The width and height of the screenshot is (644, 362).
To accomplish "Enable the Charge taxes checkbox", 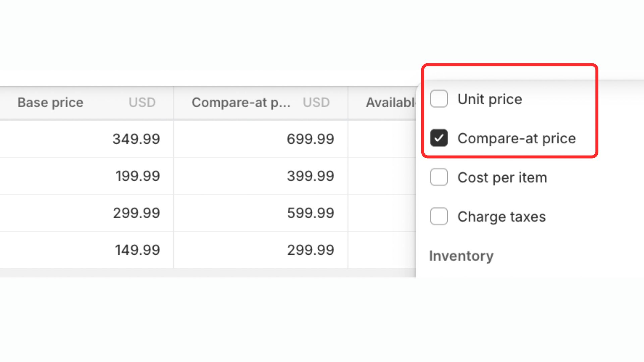I will [x=439, y=216].
